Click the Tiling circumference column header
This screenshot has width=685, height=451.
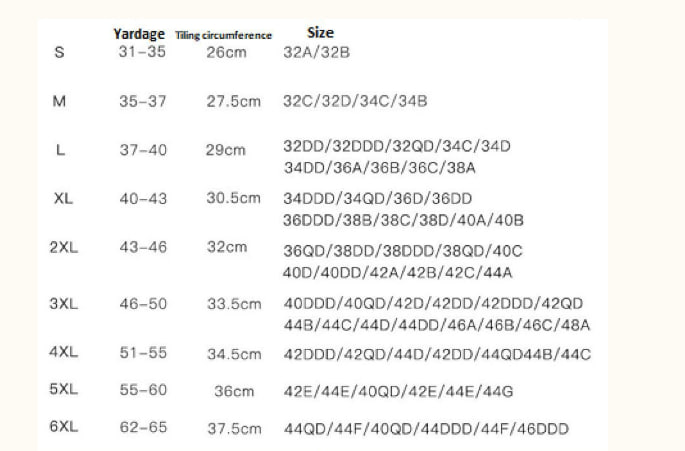coord(223,35)
